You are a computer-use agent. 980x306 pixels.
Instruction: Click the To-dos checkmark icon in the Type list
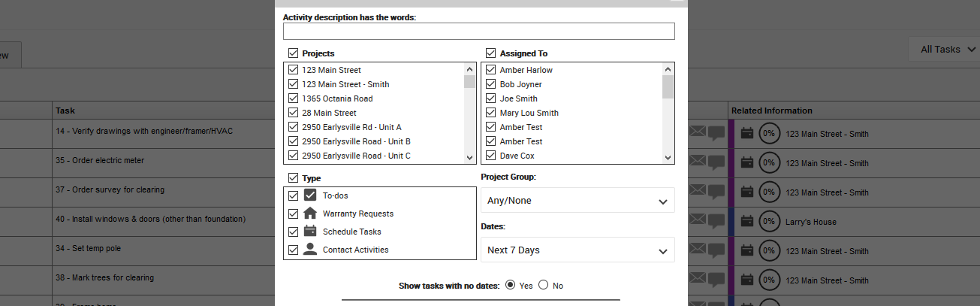click(x=310, y=195)
